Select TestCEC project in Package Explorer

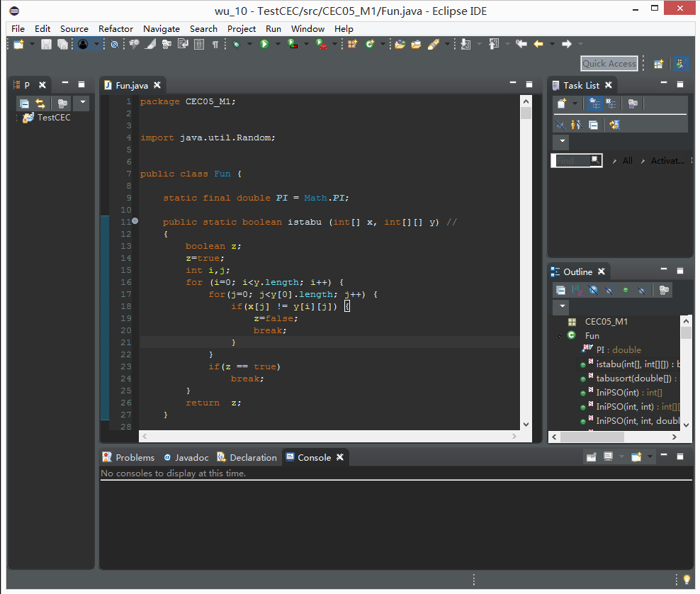tap(54, 118)
